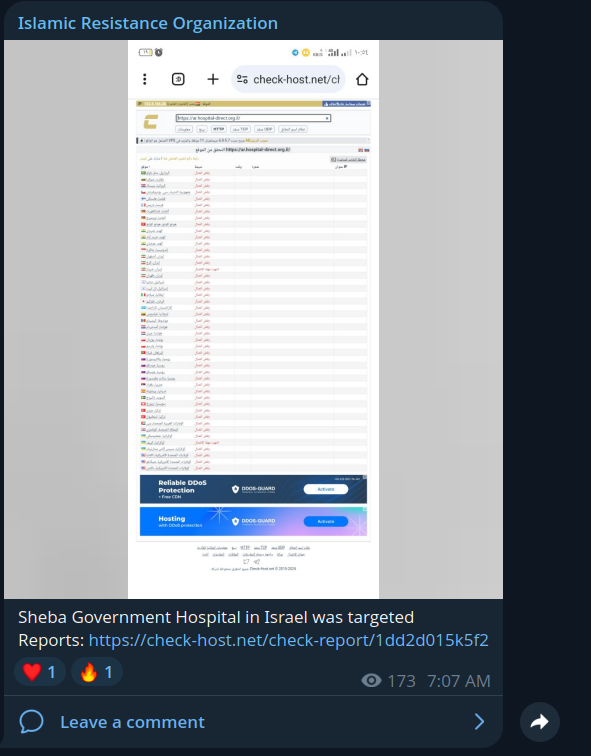Click the site settings icon in address bar
This screenshot has width=591, height=756.
tap(242, 79)
